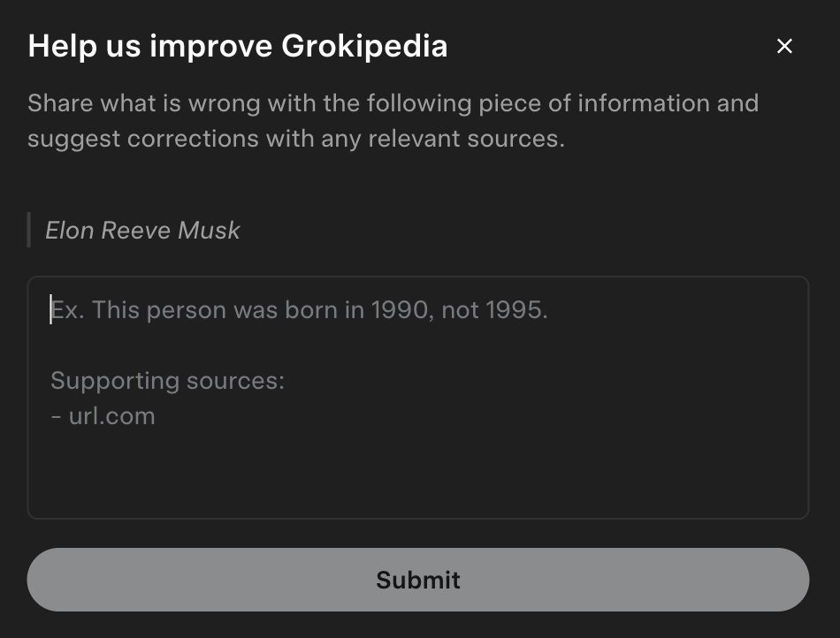The width and height of the screenshot is (840, 638).
Task: Close the Help us improve Grokipedia dialog
Action: 784,47
